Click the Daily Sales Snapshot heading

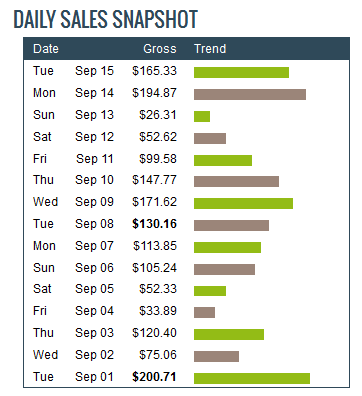tap(106, 19)
